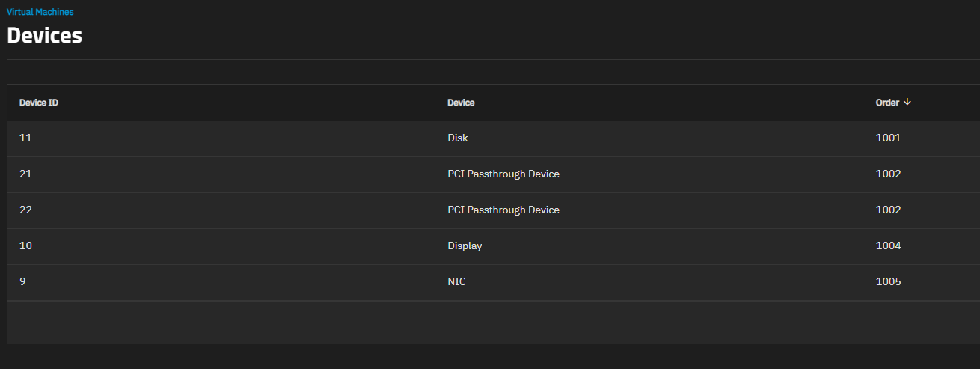
Task: Click Device ID 11 cell
Action: pos(25,138)
